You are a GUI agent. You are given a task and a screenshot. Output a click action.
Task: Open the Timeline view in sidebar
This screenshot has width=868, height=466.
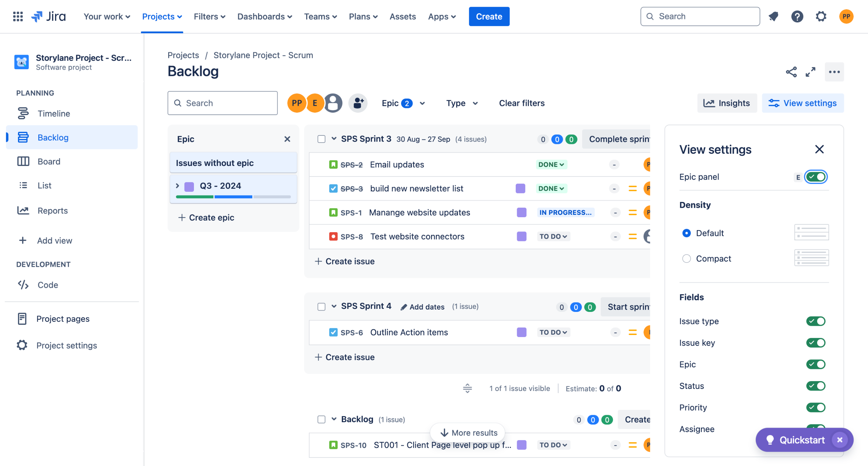point(54,113)
